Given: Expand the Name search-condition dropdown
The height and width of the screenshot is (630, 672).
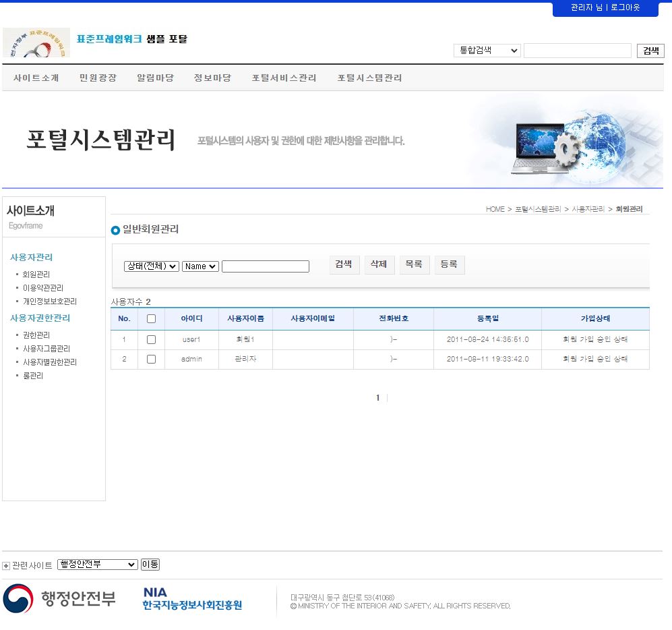Looking at the screenshot, I should pyautogui.click(x=200, y=266).
